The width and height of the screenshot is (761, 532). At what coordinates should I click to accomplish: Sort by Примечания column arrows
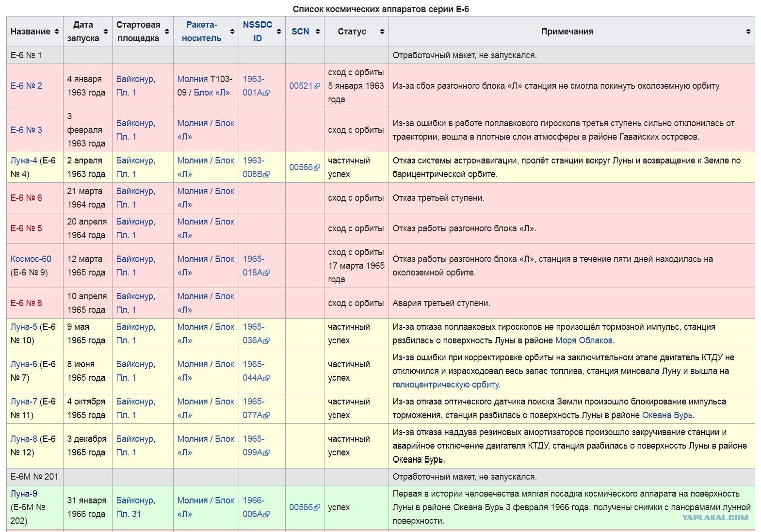coord(748,32)
